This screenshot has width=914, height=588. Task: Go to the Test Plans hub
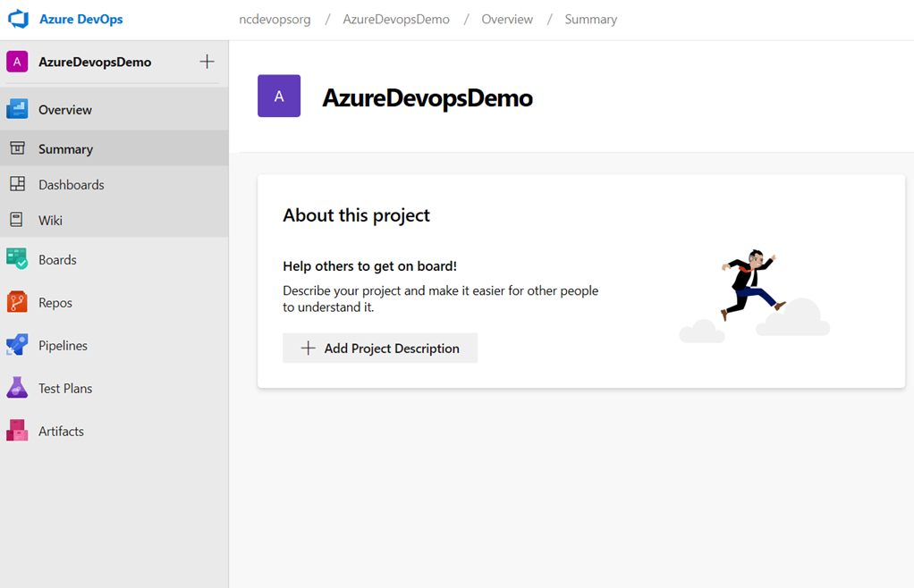114,389
